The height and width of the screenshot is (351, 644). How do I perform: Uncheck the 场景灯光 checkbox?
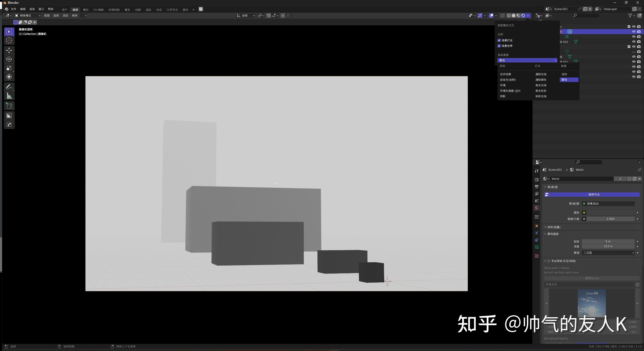pyautogui.click(x=499, y=40)
